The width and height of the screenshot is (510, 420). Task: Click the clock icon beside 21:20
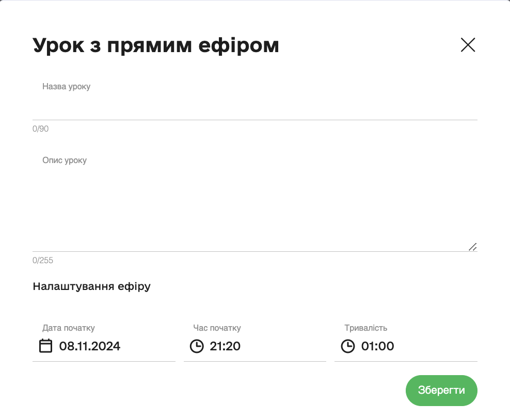(x=197, y=346)
